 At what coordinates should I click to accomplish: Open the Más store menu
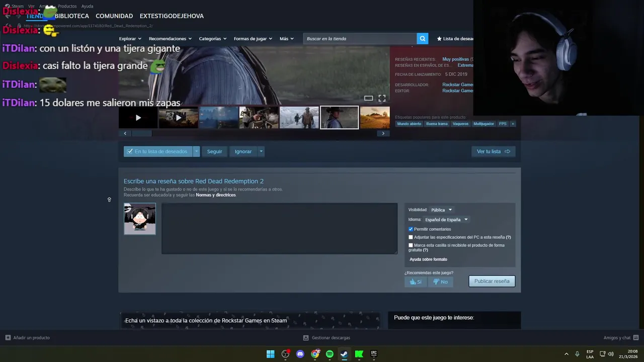pos(287,39)
